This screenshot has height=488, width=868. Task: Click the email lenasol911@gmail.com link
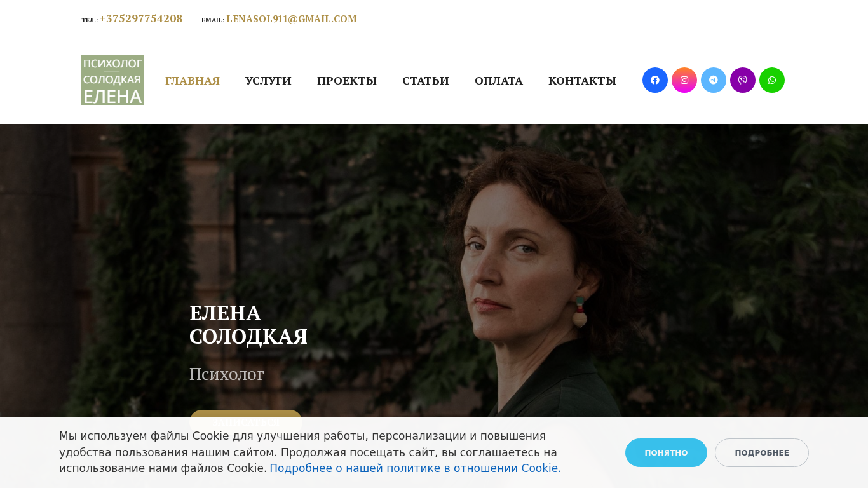(292, 19)
